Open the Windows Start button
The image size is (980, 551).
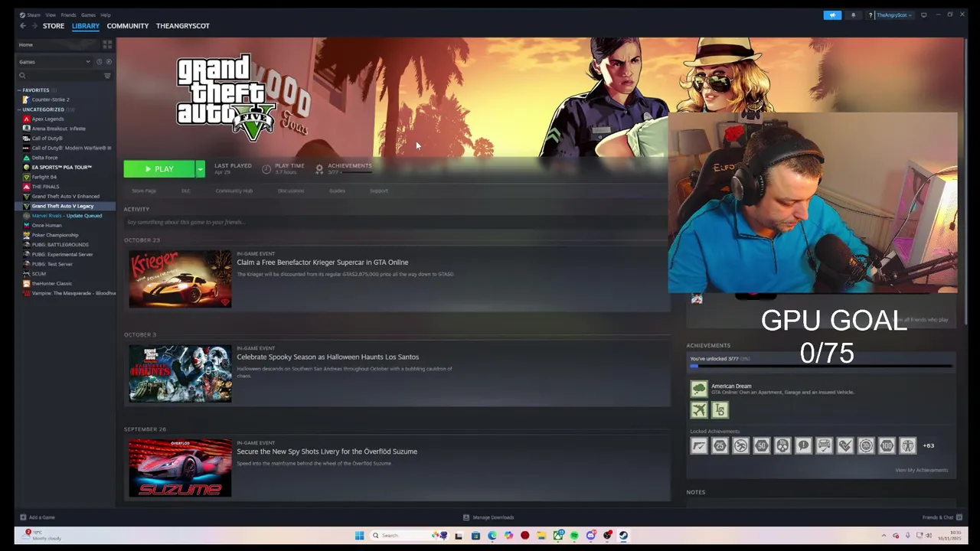[358, 536]
